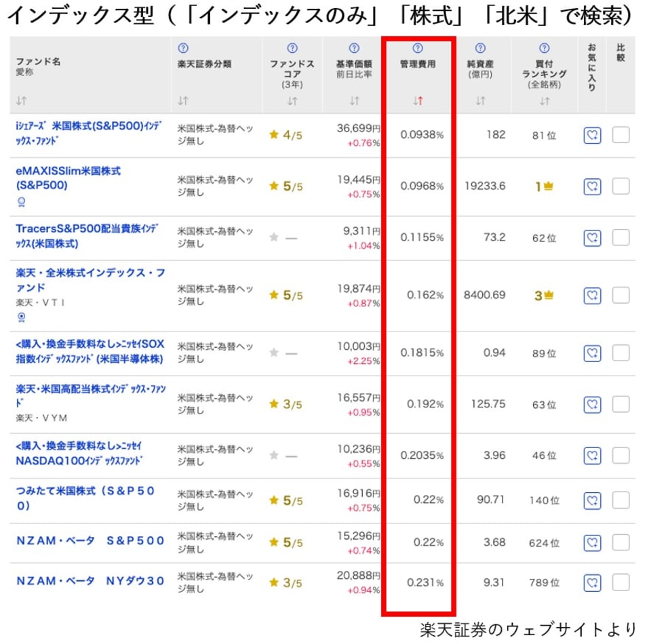Check compare box for NZAM・ベータ S&P500
Screen dimensions: 651x644
pos(620,542)
